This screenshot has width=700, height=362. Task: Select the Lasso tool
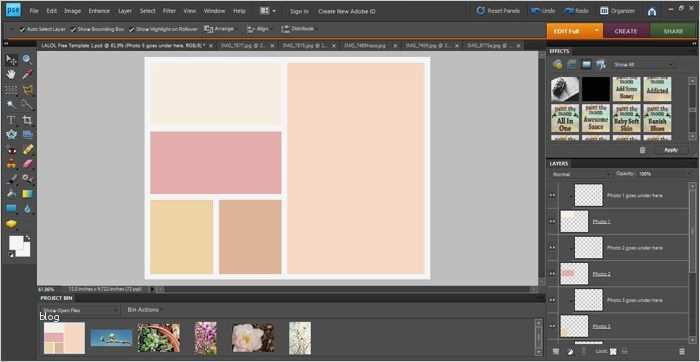pos(27,90)
